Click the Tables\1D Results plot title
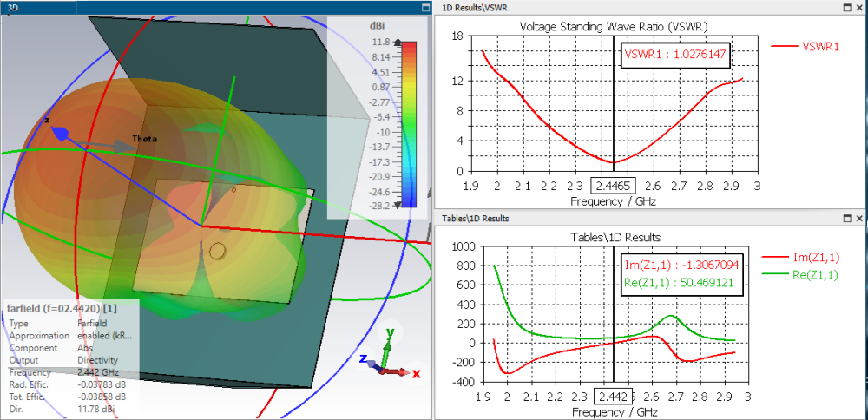The width and height of the screenshot is (868, 420). click(x=615, y=238)
